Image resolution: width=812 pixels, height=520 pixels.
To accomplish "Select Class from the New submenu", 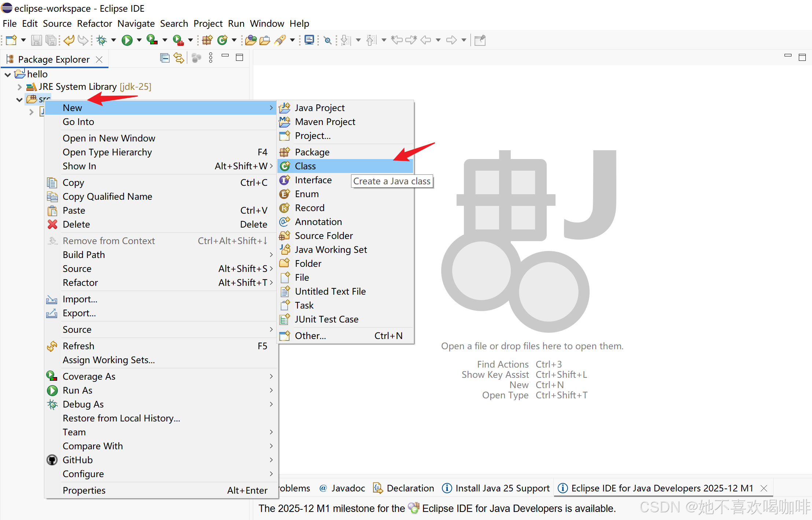I will pyautogui.click(x=305, y=166).
